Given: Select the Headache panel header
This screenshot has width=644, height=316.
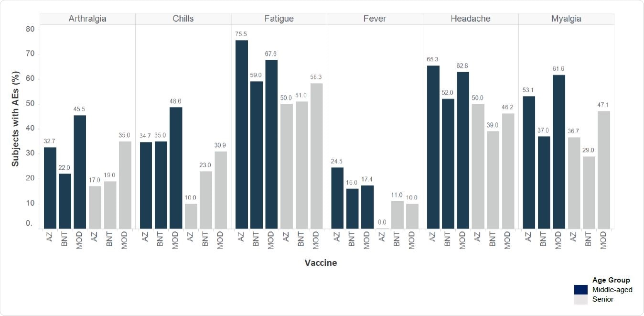Looking at the screenshot, I should click(471, 19).
